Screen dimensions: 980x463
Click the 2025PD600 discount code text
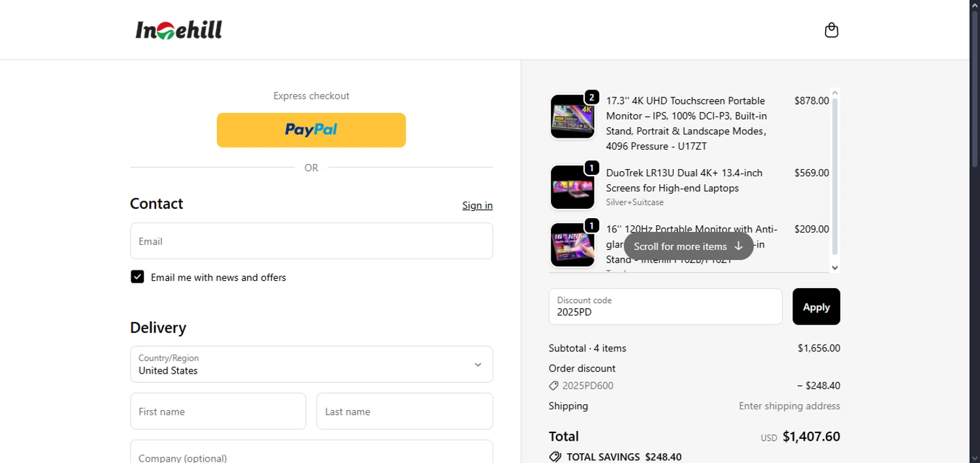[x=588, y=386]
